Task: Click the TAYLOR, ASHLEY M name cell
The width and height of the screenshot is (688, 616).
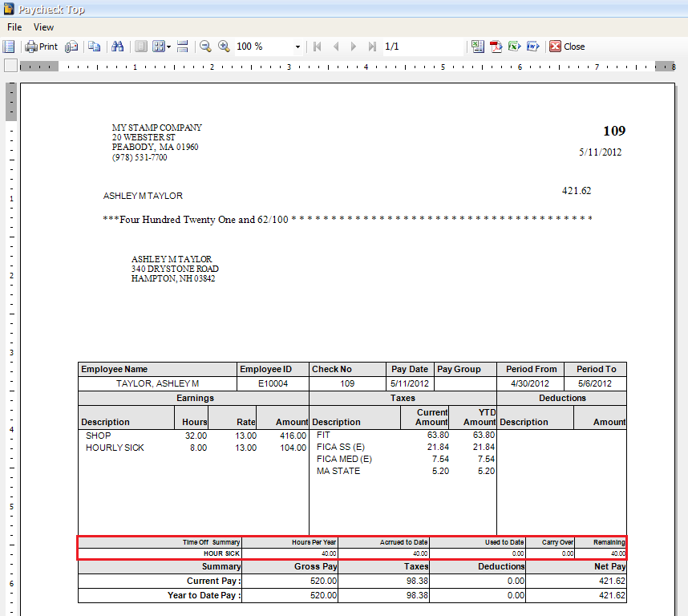Action: click(157, 383)
